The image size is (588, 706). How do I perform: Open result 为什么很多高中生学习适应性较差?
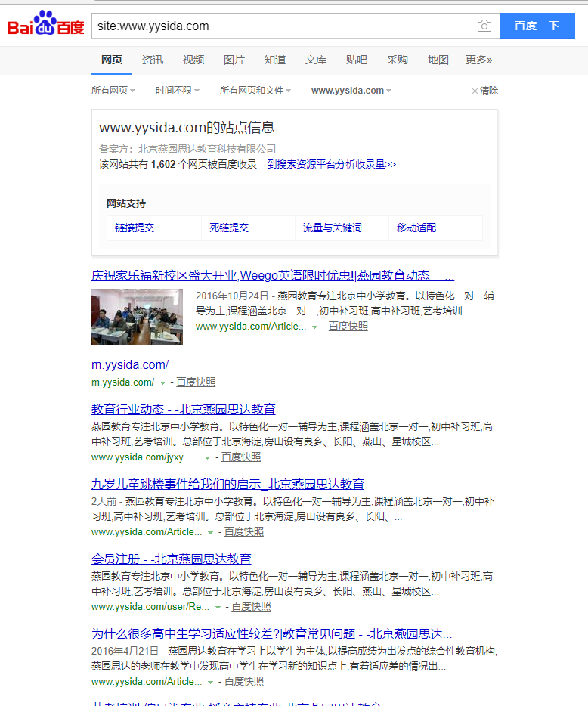coord(272,634)
